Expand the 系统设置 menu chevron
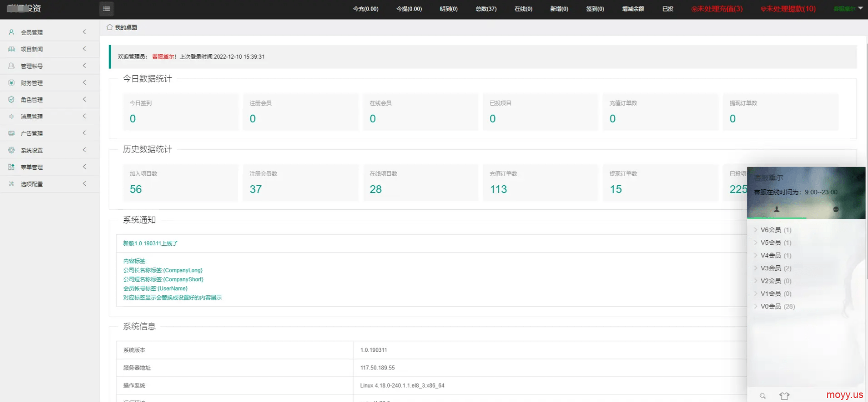This screenshot has width=868, height=402. (84, 150)
